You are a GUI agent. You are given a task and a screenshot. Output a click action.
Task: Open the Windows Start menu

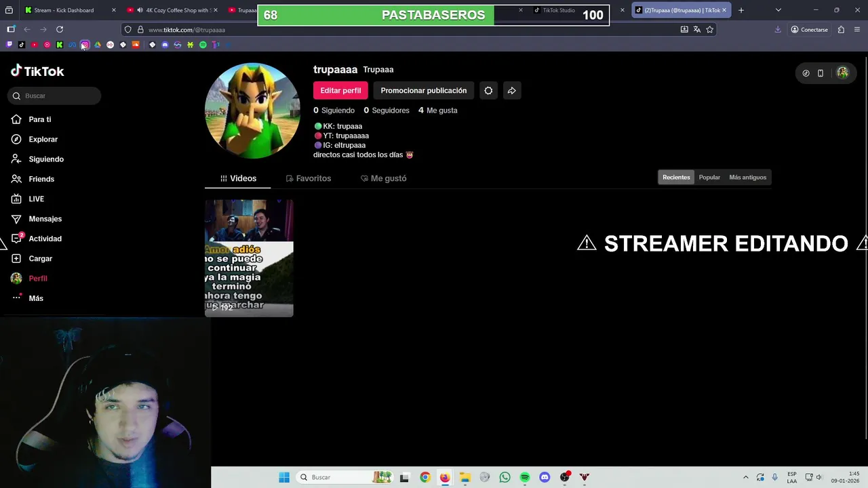click(284, 477)
